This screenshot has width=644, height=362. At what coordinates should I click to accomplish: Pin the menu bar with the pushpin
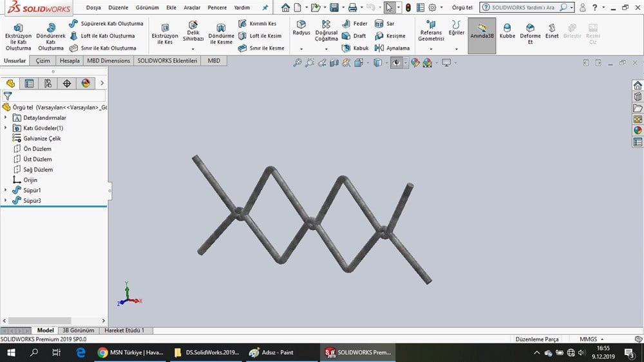coord(265,8)
